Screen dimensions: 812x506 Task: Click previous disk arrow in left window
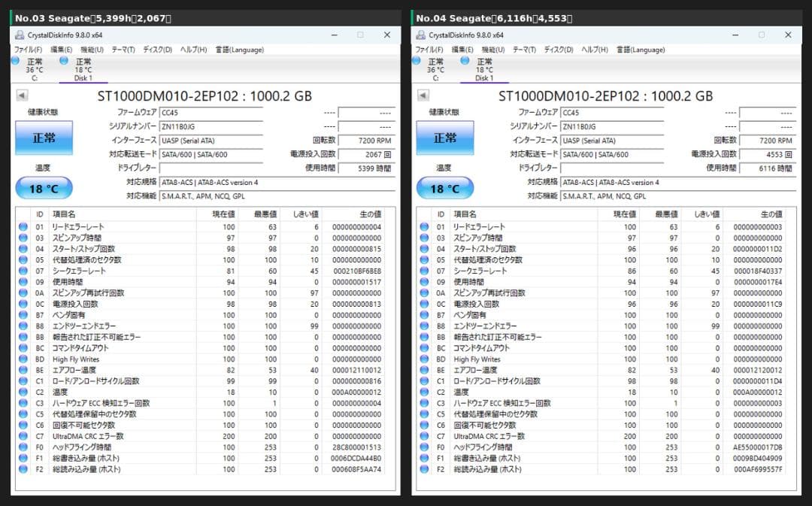point(22,95)
